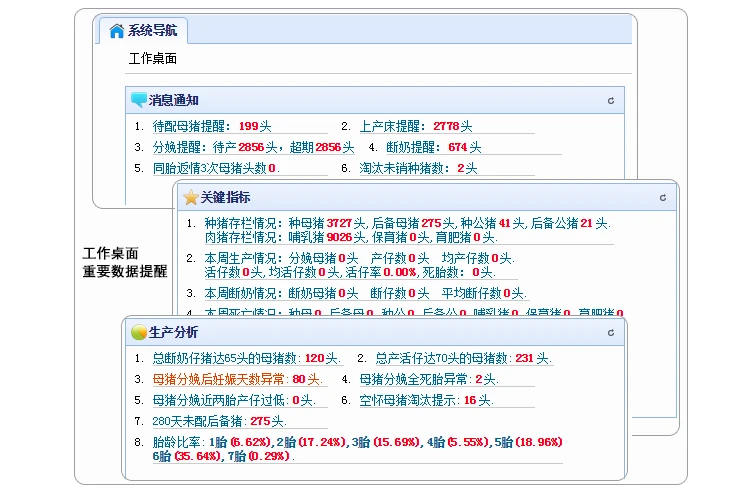Screen dimensions: 750x490
Task: Open 淘汰未销种猪数 2头 link
Action: 418,168
